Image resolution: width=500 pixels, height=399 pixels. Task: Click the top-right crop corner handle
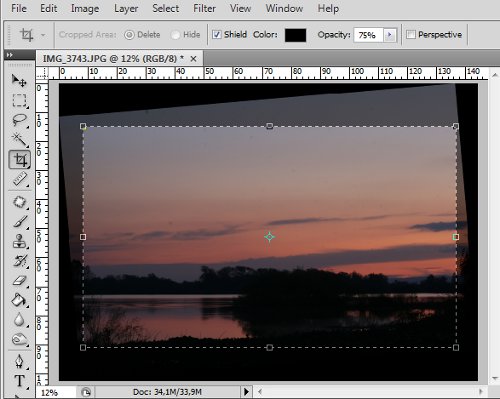pos(456,126)
